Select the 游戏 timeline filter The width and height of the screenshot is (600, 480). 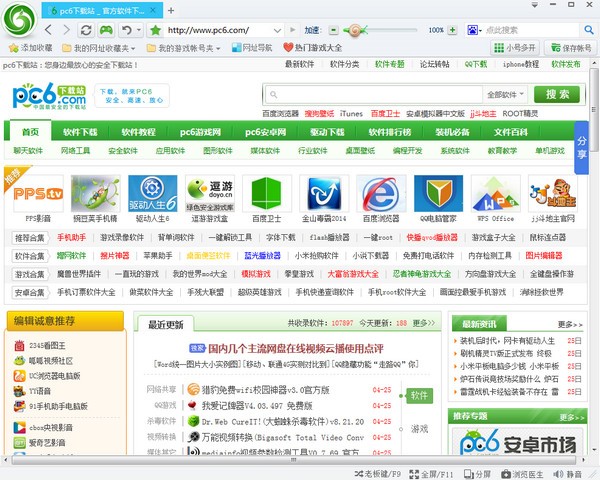(x=419, y=429)
